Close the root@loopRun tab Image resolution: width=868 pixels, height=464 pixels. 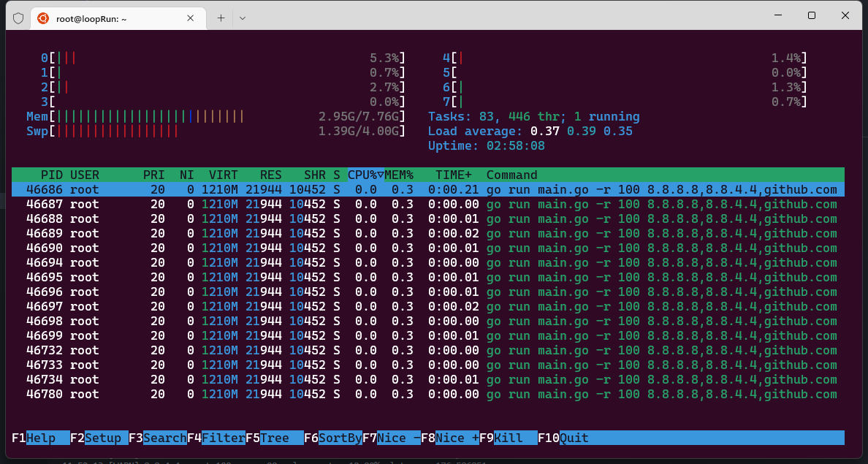tap(190, 18)
